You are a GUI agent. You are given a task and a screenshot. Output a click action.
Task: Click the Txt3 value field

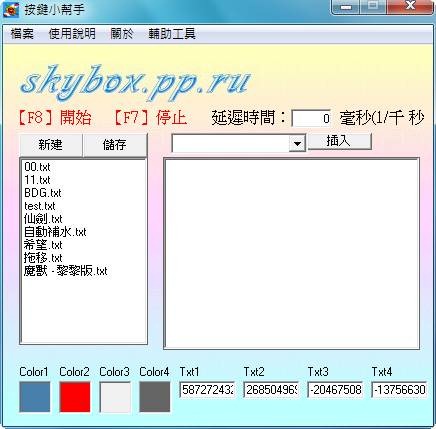point(335,390)
